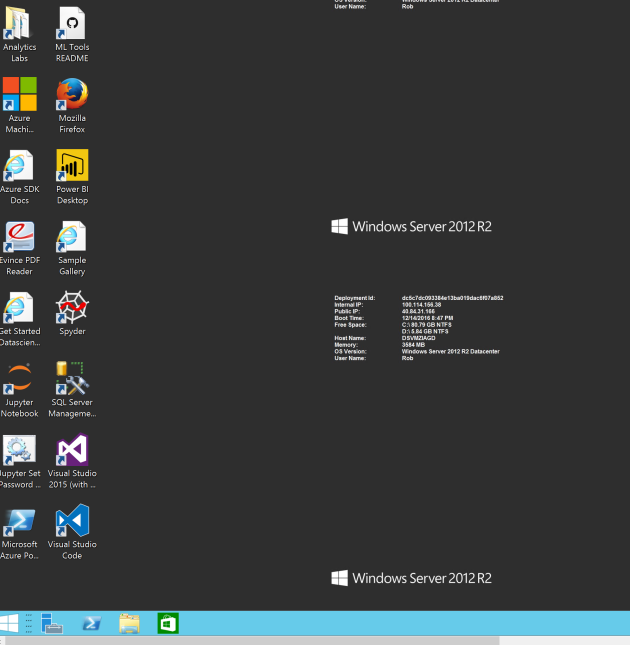Open the Analytics Labs folder shortcut
The image size is (630, 645).
(20, 24)
